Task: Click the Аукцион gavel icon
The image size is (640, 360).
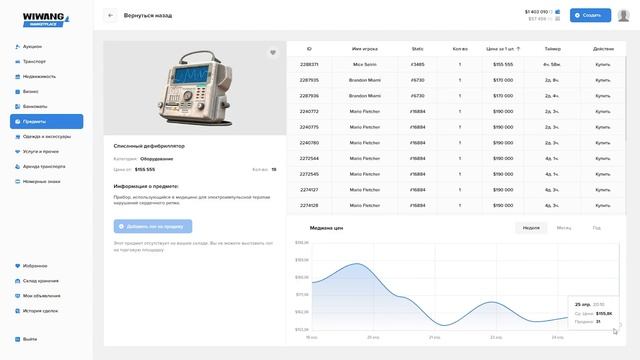Action: 18,47
